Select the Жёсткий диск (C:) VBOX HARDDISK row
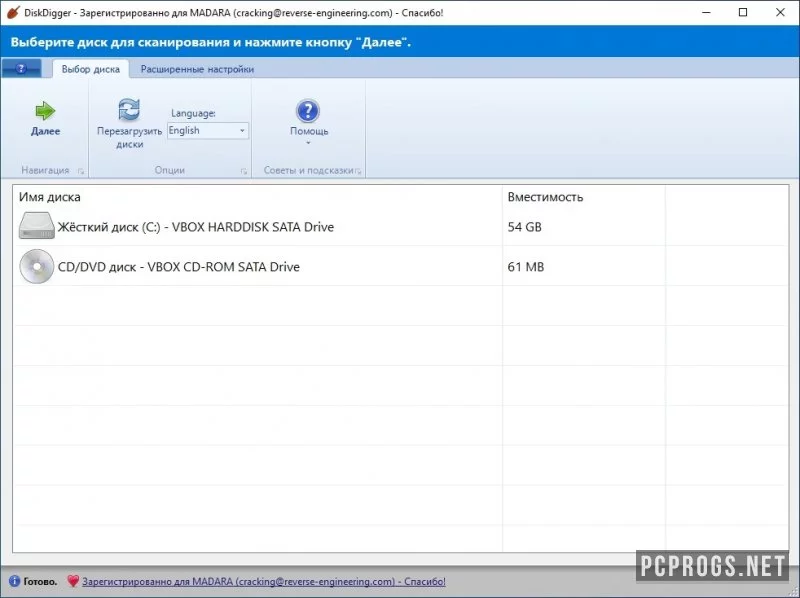 (401, 227)
